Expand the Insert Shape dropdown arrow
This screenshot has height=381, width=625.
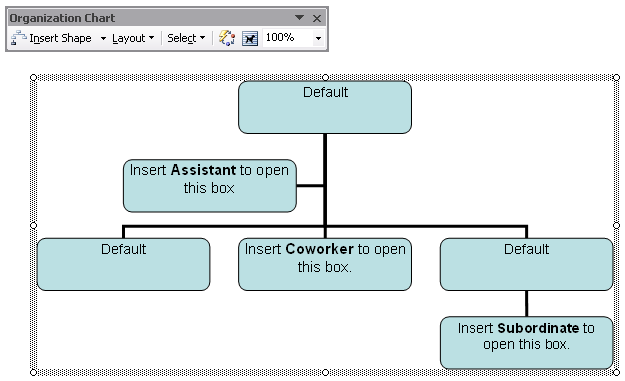[x=103, y=38]
